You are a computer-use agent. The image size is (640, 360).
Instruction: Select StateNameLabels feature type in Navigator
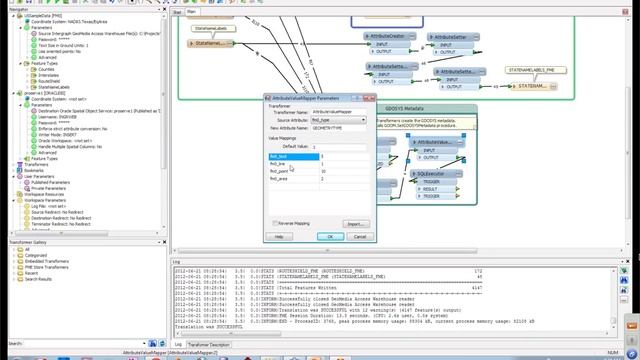tap(54, 87)
